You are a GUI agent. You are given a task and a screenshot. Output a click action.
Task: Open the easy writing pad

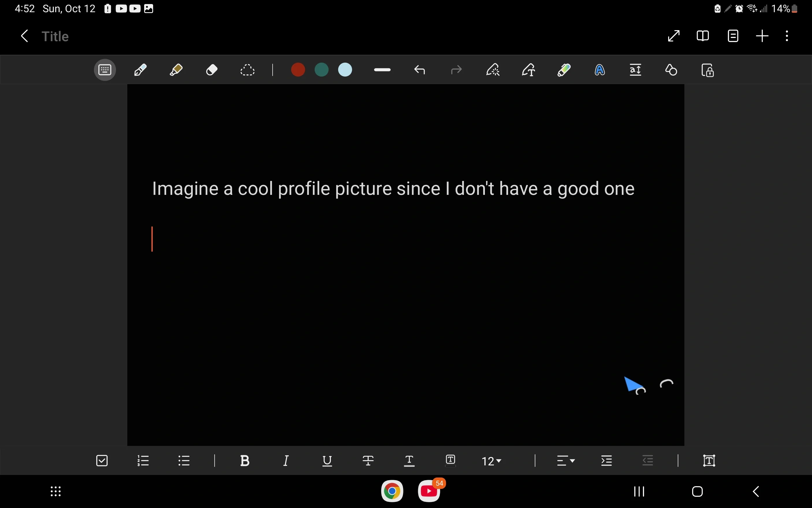coord(636,70)
